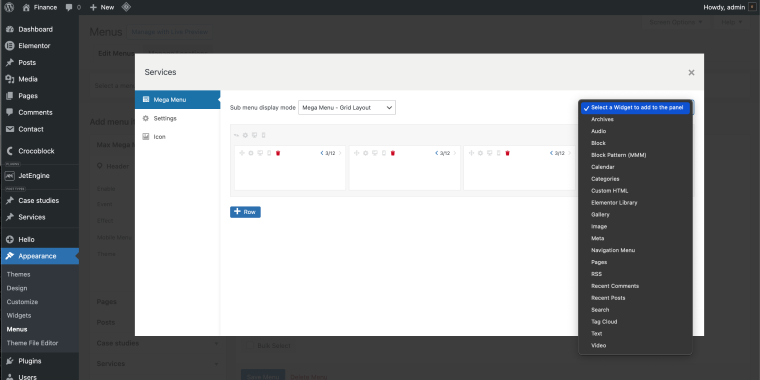Toggle first column mobile visibility

269,153
